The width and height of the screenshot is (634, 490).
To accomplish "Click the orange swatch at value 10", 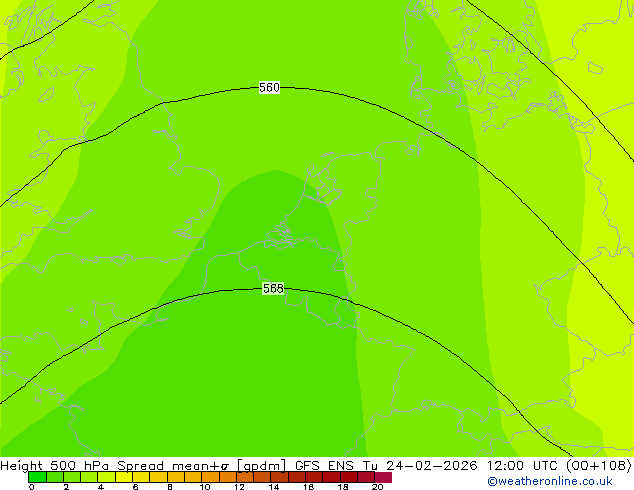I will 211,478.
